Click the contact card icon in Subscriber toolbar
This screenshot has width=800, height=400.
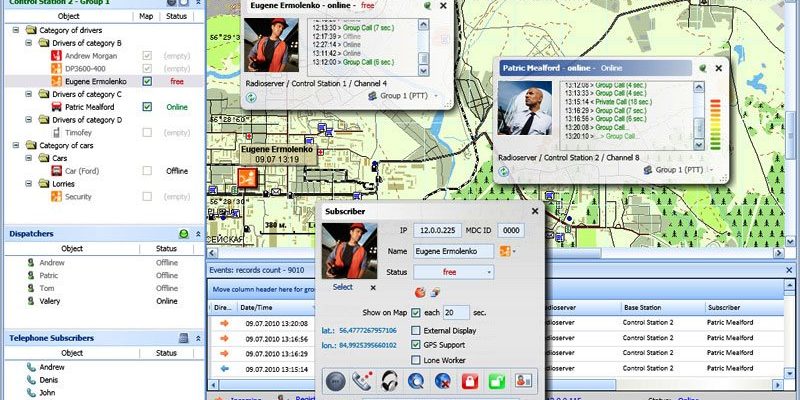pyautogui.click(x=522, y=380)
